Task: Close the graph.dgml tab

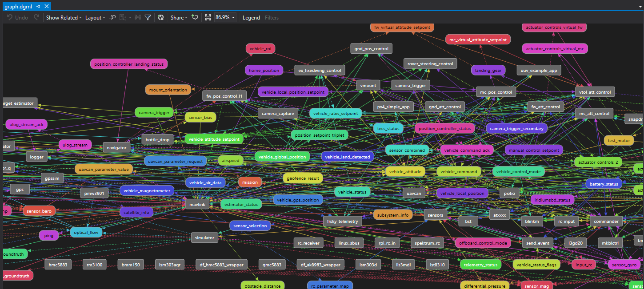Action: pos(46,7)
